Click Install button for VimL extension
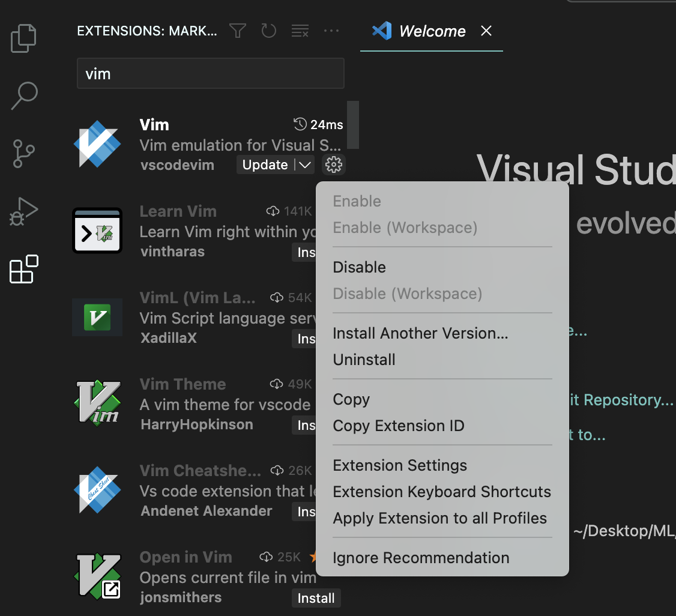The width and height of the screenshot is (676, 616). (x=304, y=339)
